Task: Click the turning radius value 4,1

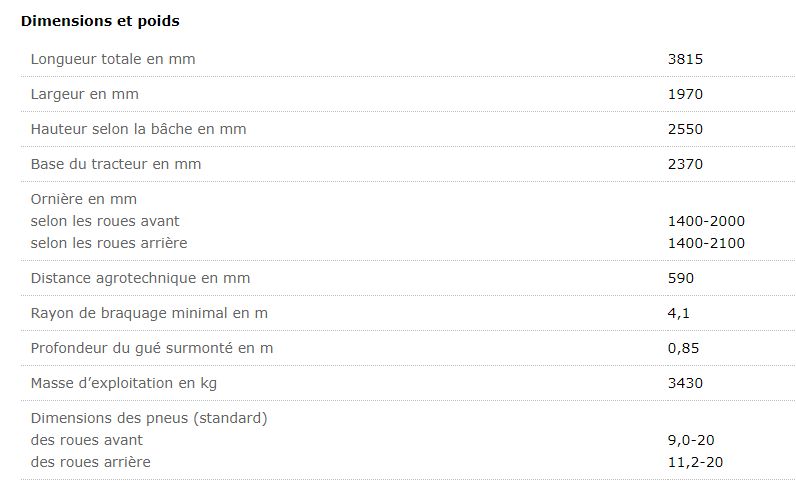Action: click(679, 313)
